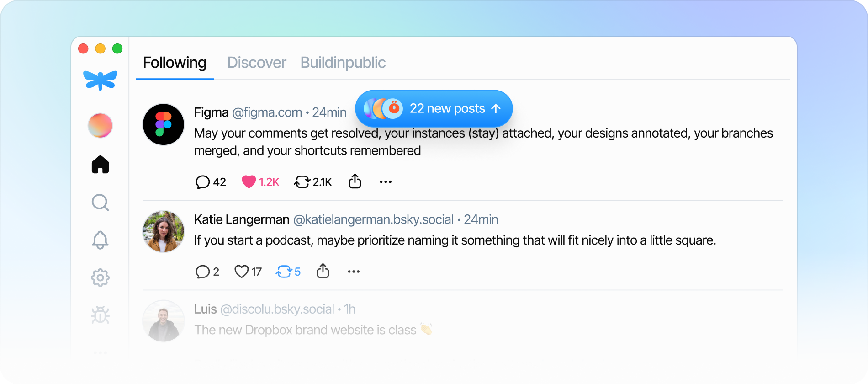
Task: Open Notifications bell in sidebar
Action: [x=100, y=240]
